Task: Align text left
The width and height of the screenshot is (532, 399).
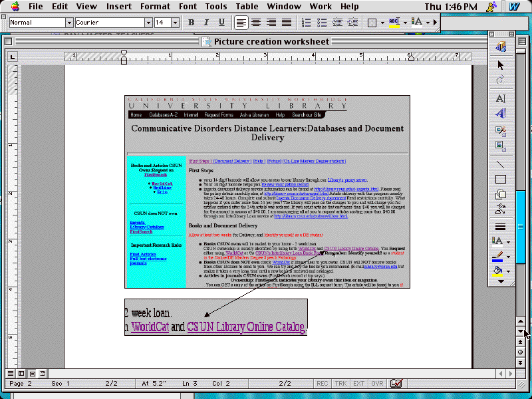Action: [241, 23]
